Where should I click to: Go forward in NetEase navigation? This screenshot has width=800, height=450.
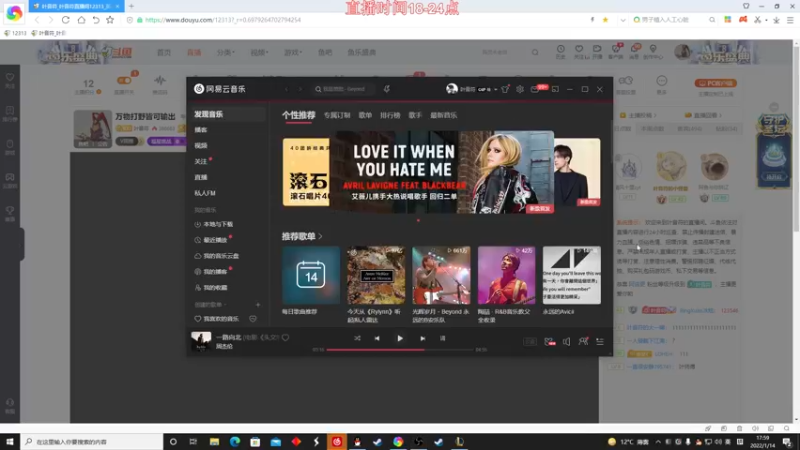300,89
